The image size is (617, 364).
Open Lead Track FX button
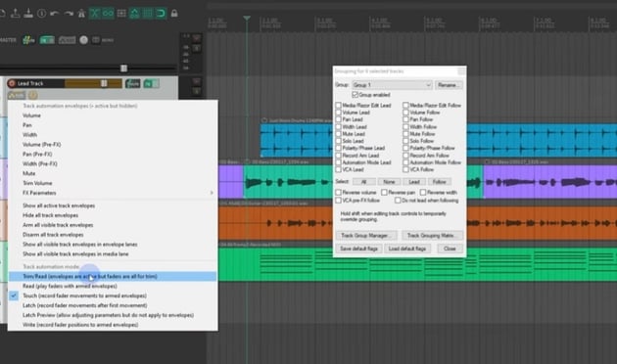(x=132, y=83)
